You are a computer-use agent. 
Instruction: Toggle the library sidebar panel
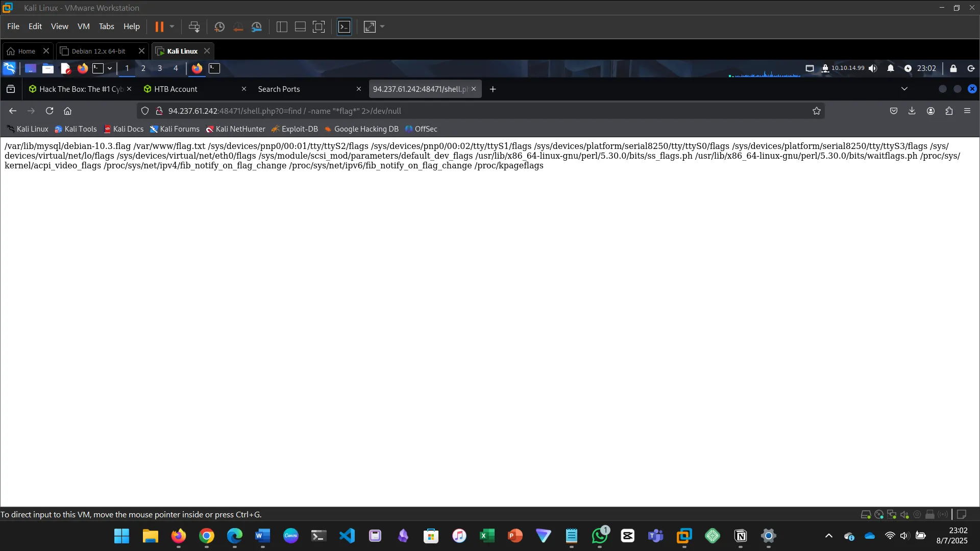point(282,27)
